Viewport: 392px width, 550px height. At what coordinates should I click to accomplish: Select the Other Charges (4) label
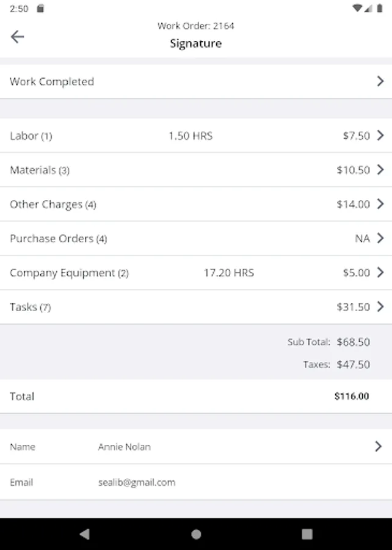53,205
